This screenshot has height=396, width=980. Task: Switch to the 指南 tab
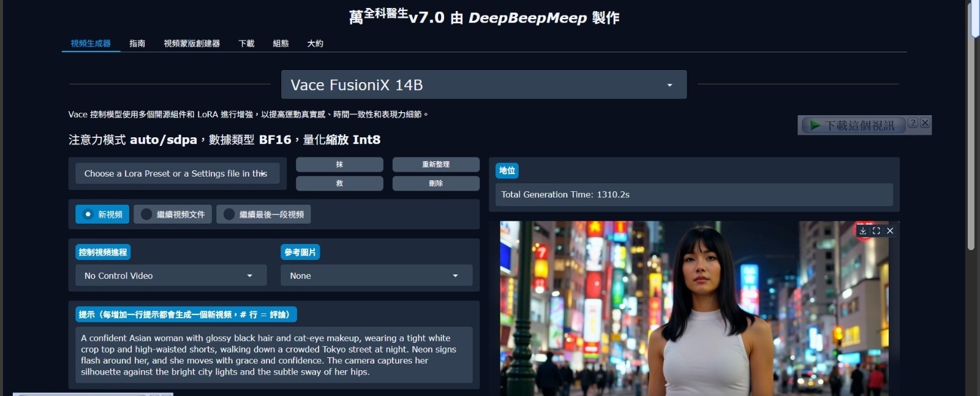pyautogui.click(x=137, y=44)
